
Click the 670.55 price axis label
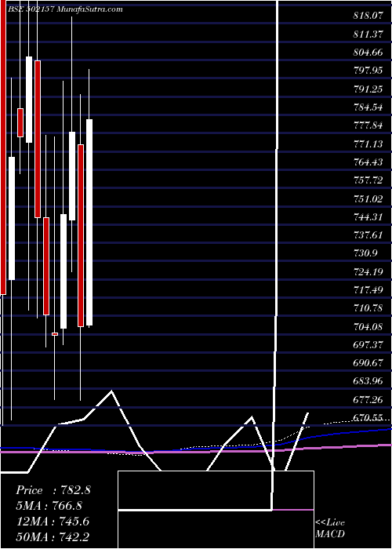(x=368, y=418)
